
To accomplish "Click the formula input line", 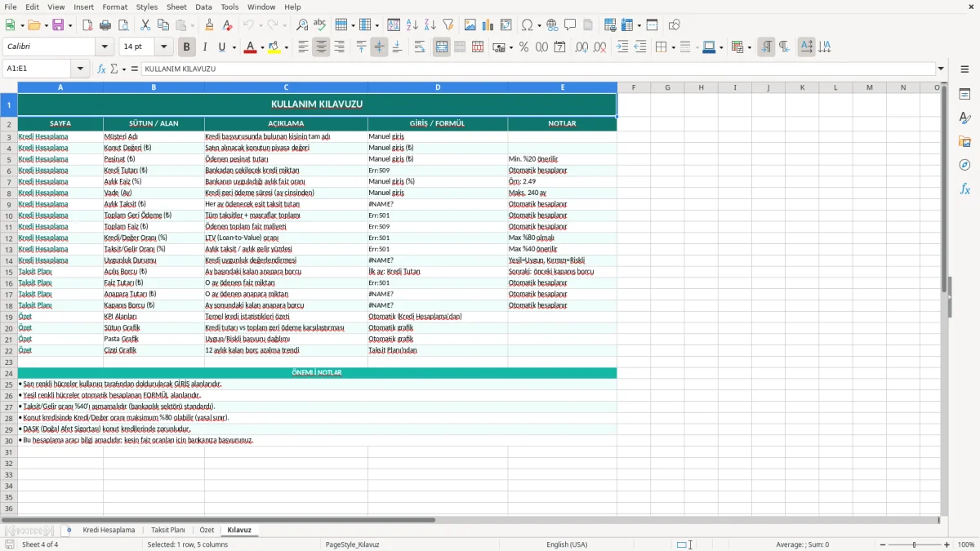I will (538, 69).
